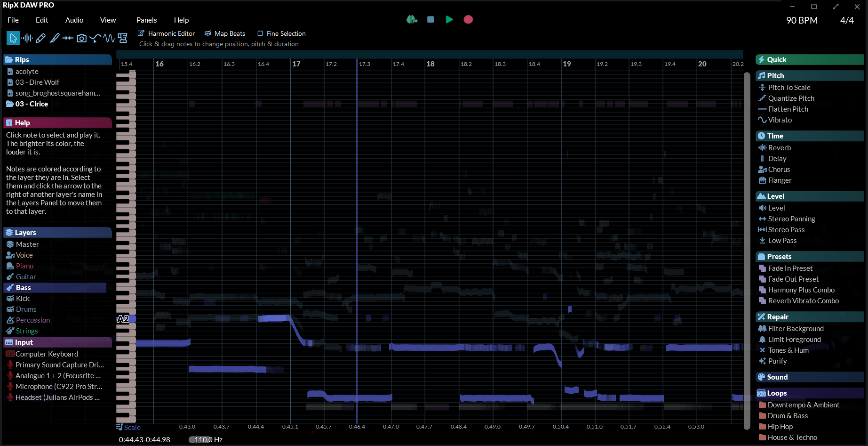This screenshot has width=868, height=446.
Task: Click the Harmonic Editor icon
Action: click(141, 33)
